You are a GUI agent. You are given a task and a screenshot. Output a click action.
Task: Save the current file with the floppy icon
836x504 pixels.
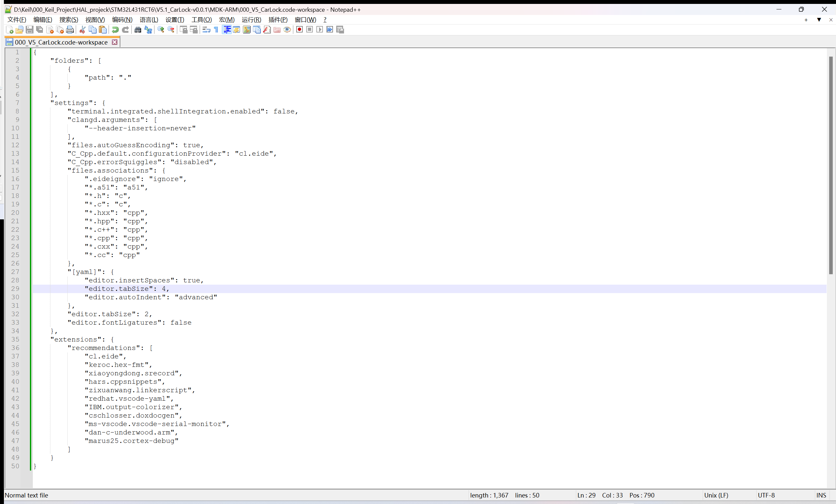(30, 30)
